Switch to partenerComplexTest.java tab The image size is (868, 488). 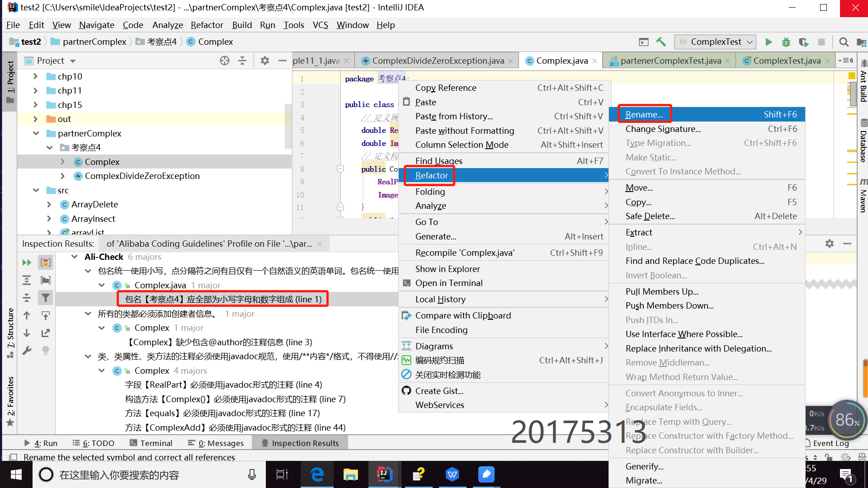pyautogui.click(x=670, y=61)
